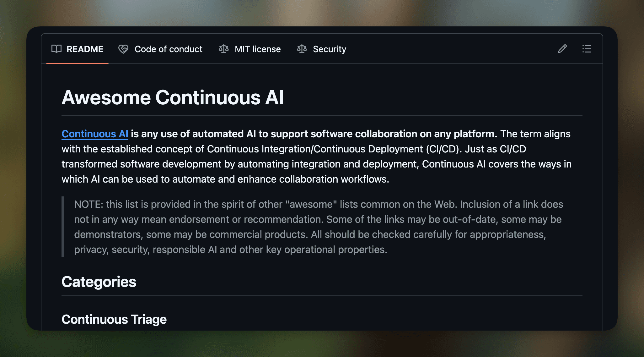The width and height of the screenshot is (644, 357).
Task: Click the scales icon next to Security
Action: point(302,49)
